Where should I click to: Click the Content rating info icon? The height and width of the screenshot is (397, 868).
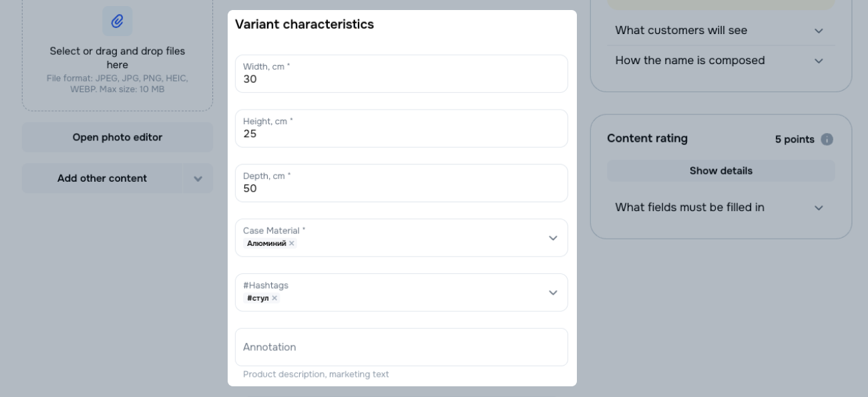pyautogui.click(x=827, y=140)
